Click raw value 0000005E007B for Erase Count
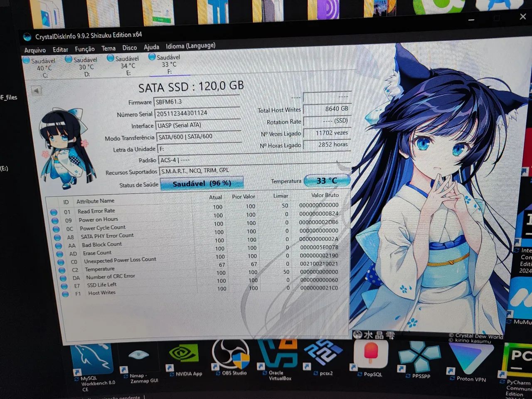 (x=319, y=247)
